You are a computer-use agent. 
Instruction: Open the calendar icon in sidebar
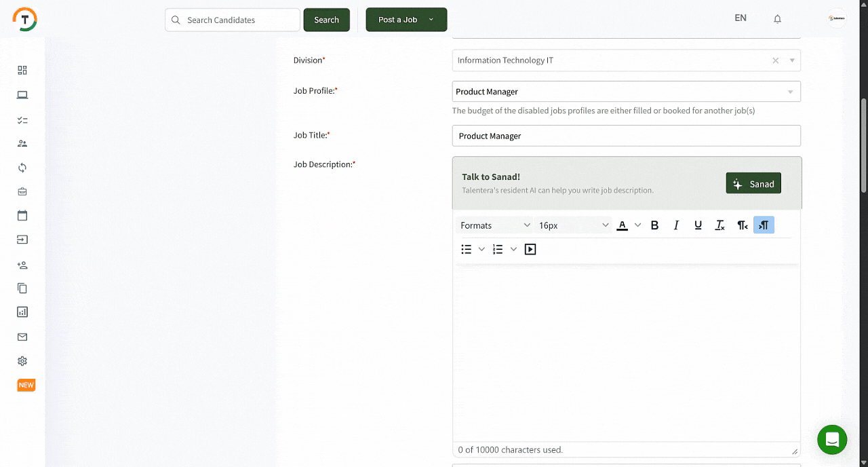point(22,216)
